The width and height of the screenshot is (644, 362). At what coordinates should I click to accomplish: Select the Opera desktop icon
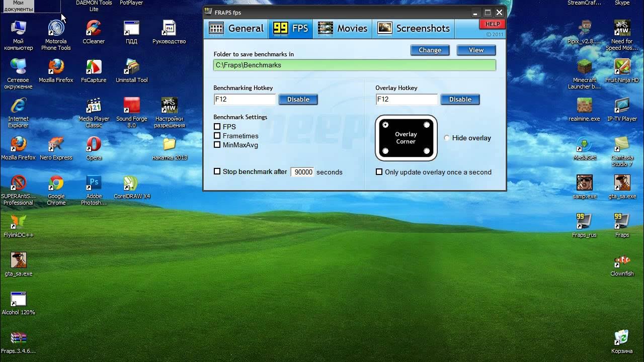pyautogui.click(x=94, y=149)
